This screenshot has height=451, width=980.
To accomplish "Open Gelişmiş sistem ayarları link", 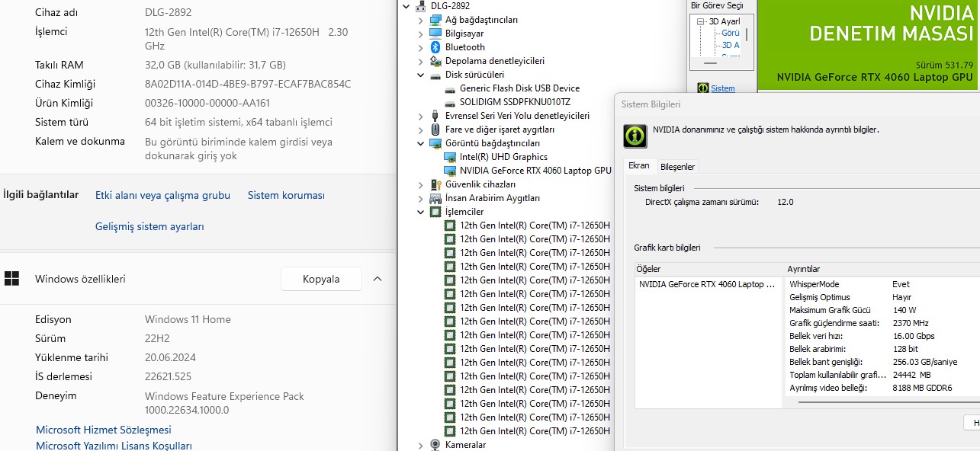I will 149,226.
